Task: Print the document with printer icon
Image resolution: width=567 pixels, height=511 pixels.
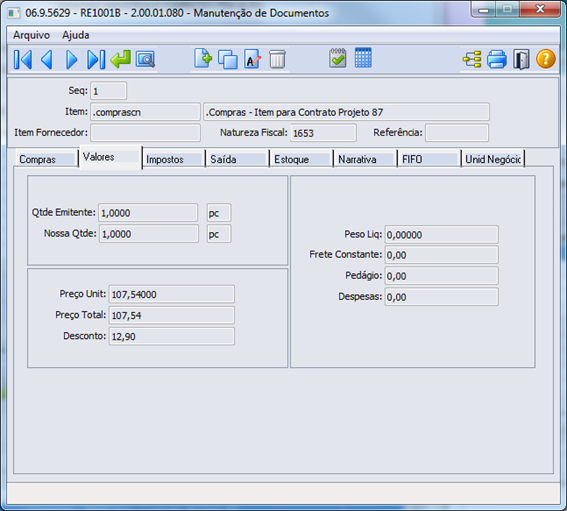Action: click(x=497, y=59)
